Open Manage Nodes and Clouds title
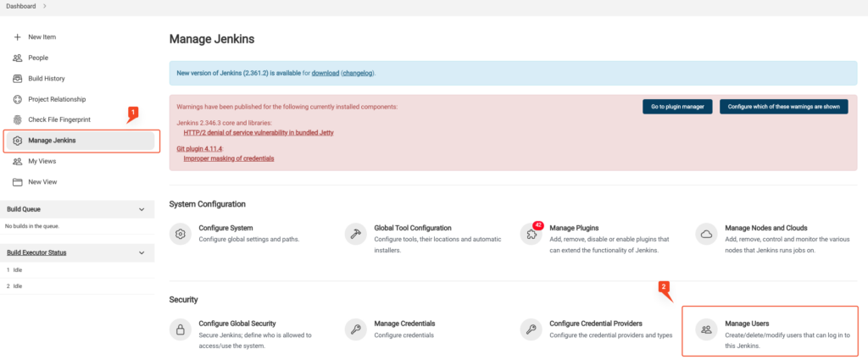The width and height of the screenshot is (868, 360). pos(766,228)
